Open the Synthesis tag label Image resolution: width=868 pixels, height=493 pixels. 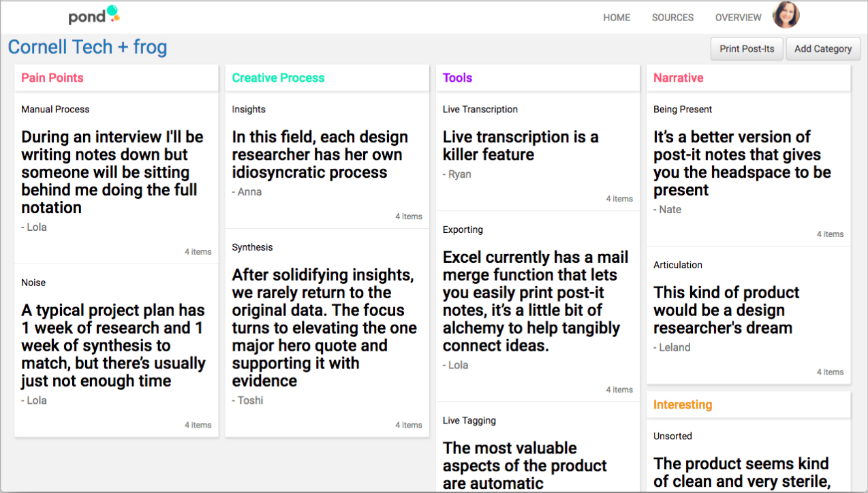(x=252, y=247)
